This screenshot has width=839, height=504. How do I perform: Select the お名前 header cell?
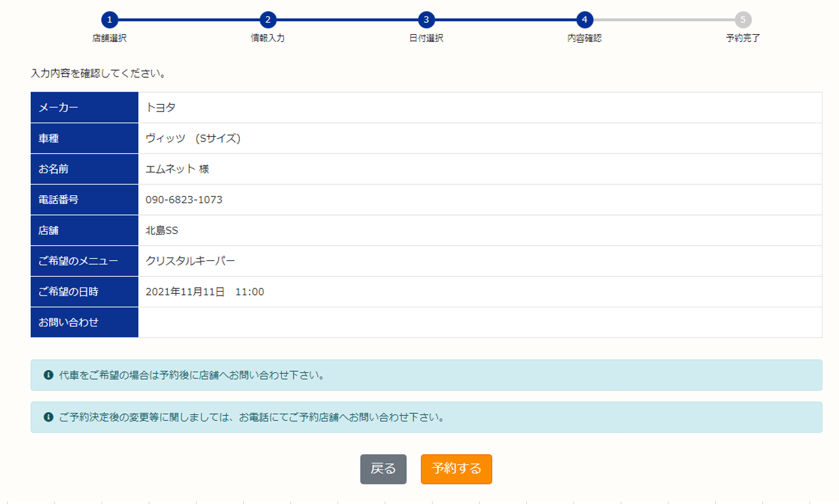click(x=85, y=169)
